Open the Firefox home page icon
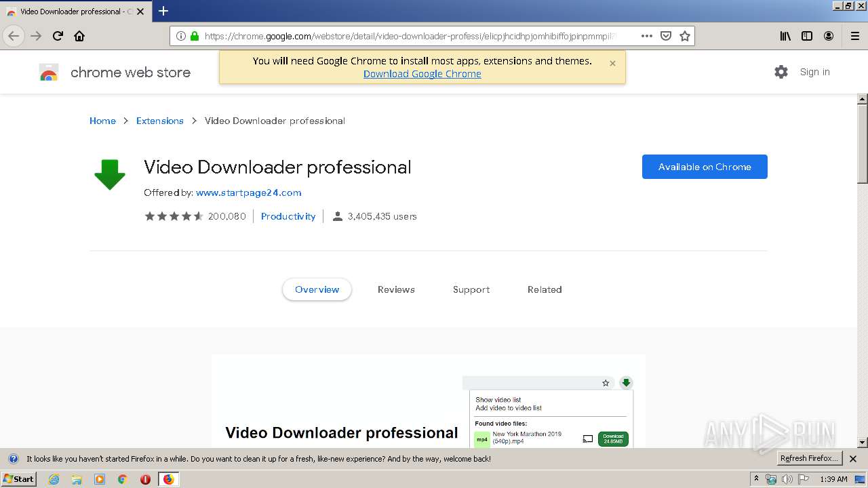868x488 pixels. click(79, 36)
